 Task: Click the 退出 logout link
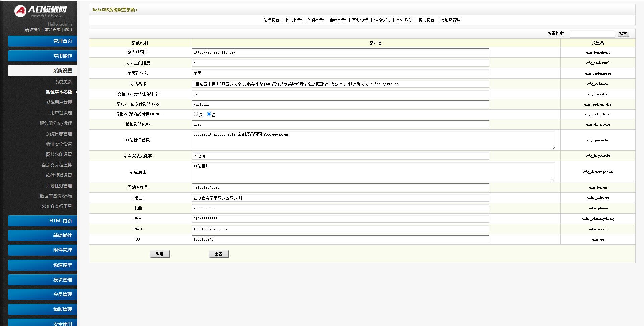tap(68, 30)
